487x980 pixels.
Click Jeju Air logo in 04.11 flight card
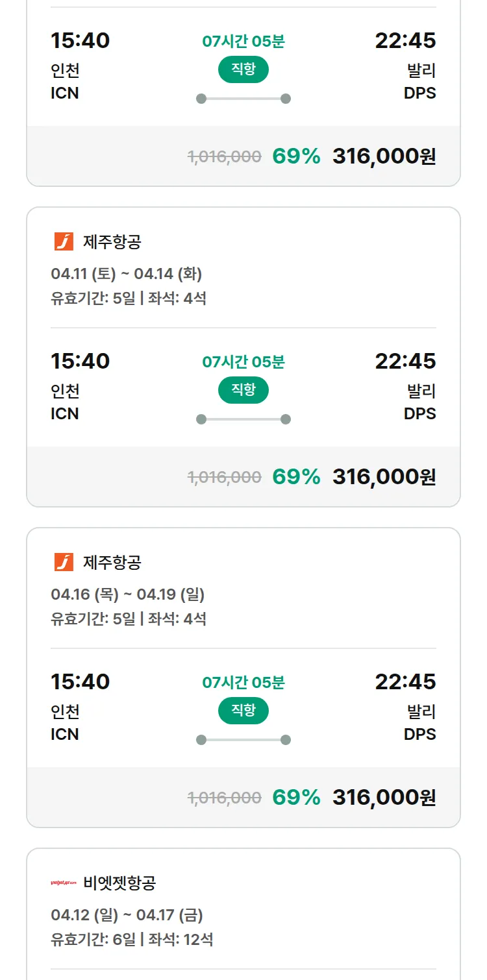coord(64,241)
